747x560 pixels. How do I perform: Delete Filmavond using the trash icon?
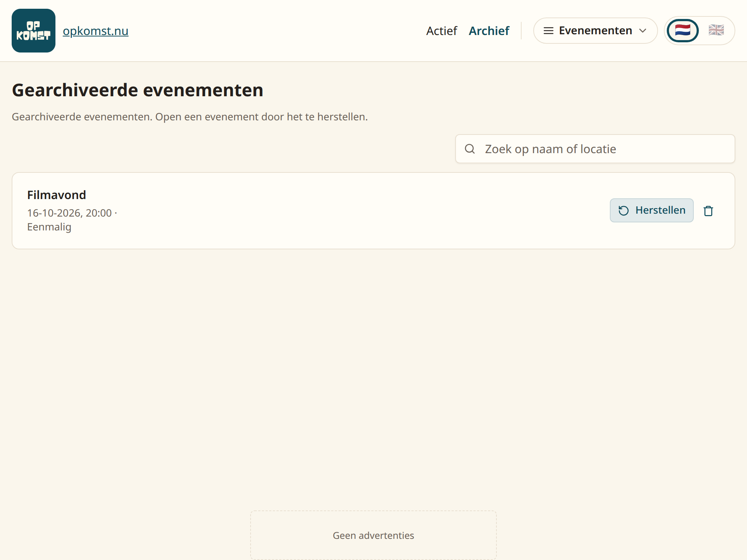point(708,211)
